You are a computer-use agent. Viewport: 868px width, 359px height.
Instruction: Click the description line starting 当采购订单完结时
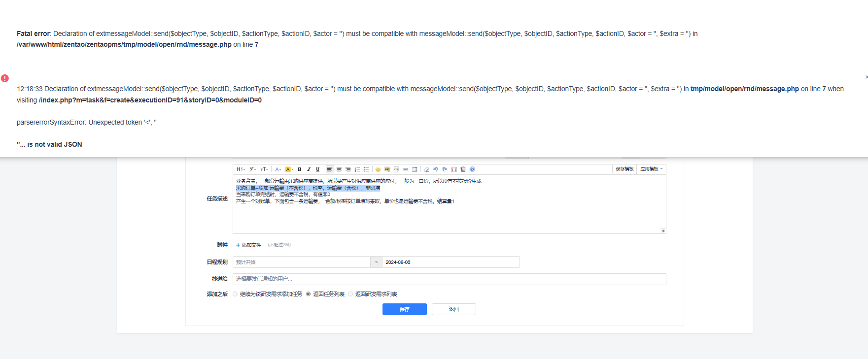[x=283, y=195]
